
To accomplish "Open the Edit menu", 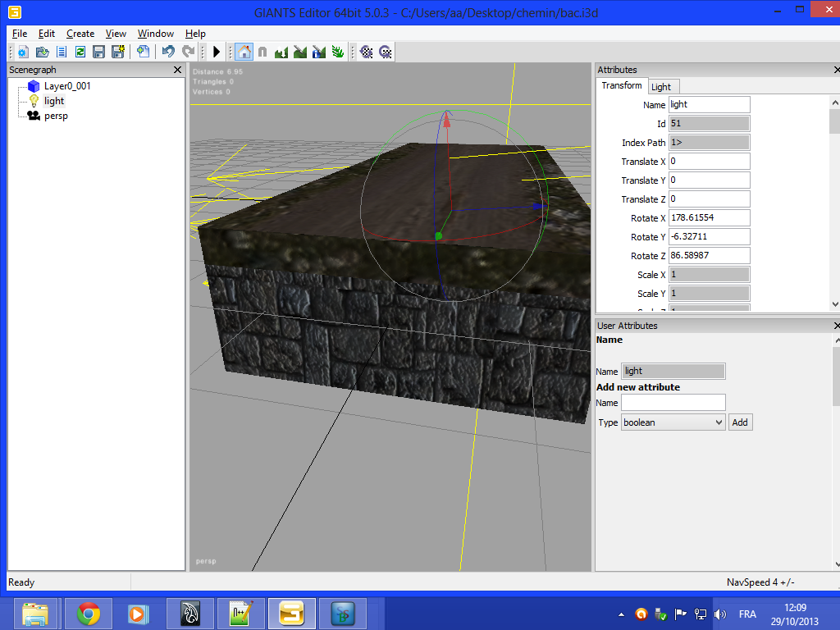I will tap(47, 33).
